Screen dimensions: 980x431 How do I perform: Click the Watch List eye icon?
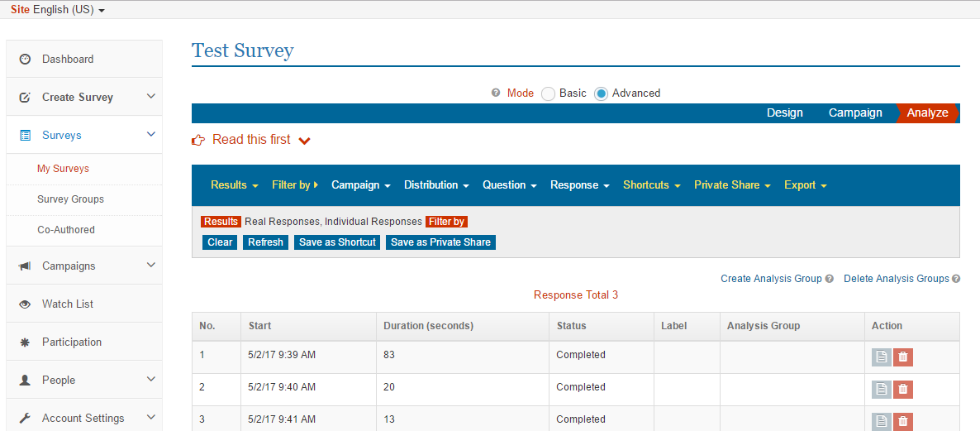[x=25, y=304]
